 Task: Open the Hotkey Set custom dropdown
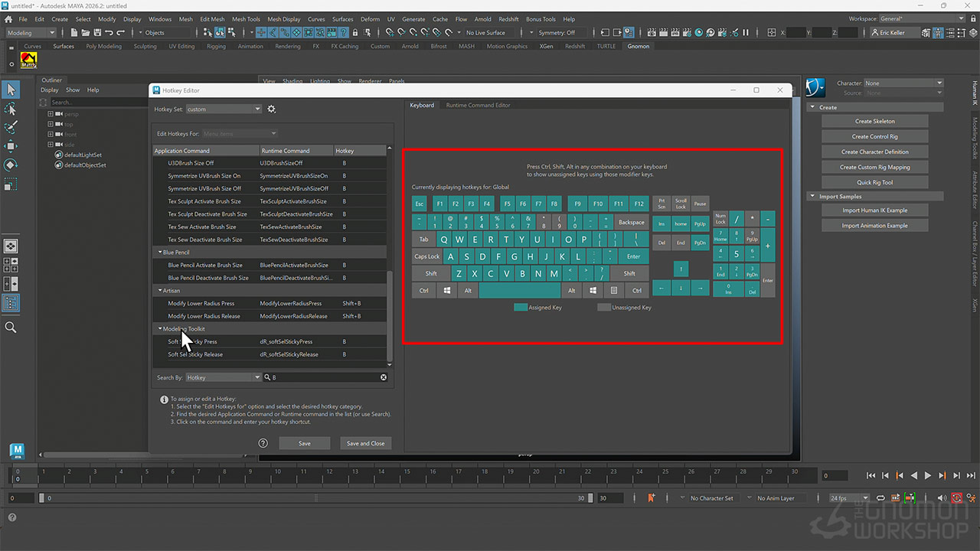click(224, 109)
